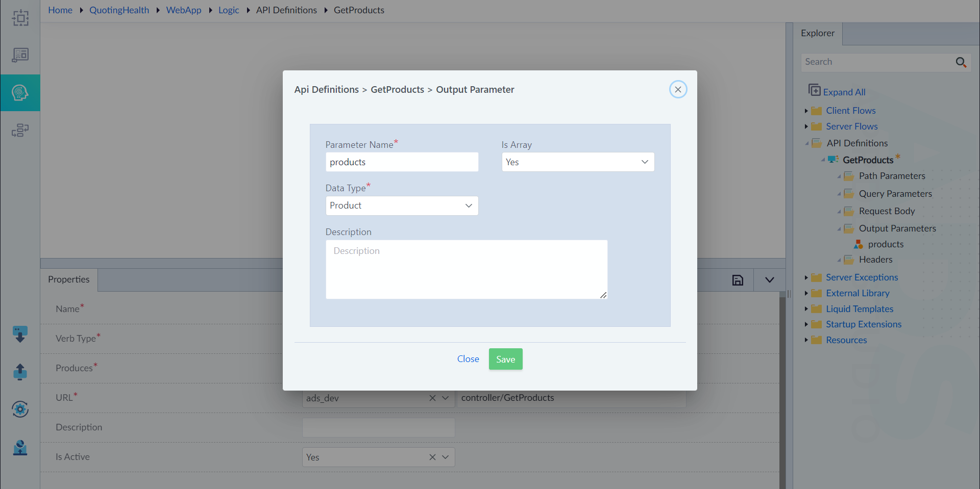Close the Output Parameter dialog with X
Image resolution: width=980 pixels, height=489 pixels.
(678, 89)
